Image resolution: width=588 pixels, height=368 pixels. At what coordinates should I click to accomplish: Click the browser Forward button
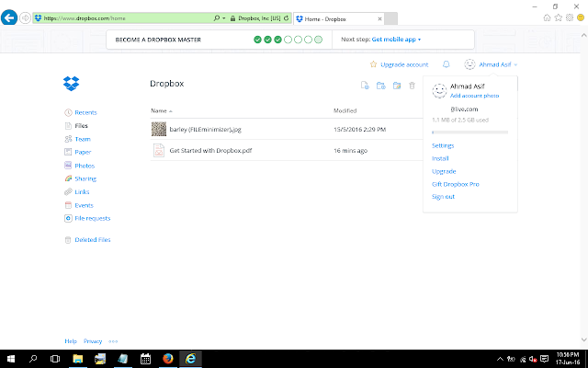click(25, 17)
